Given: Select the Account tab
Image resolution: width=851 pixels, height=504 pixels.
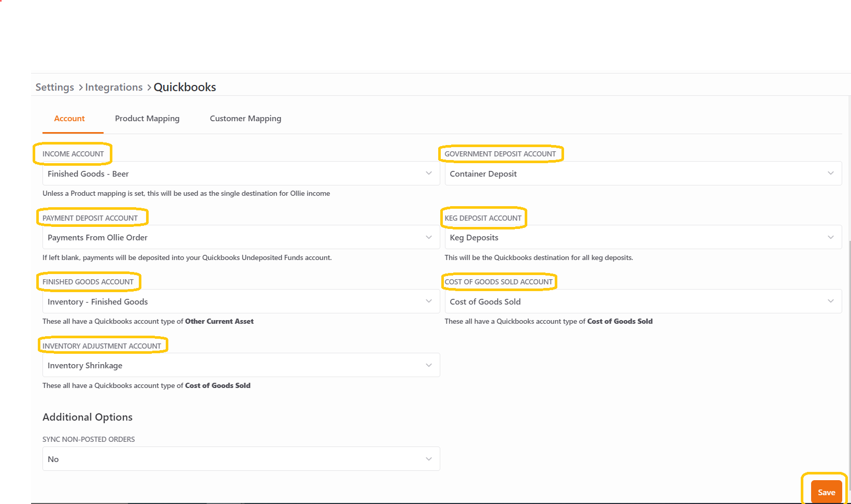Looking at the screenshot, I should [69, 119].
